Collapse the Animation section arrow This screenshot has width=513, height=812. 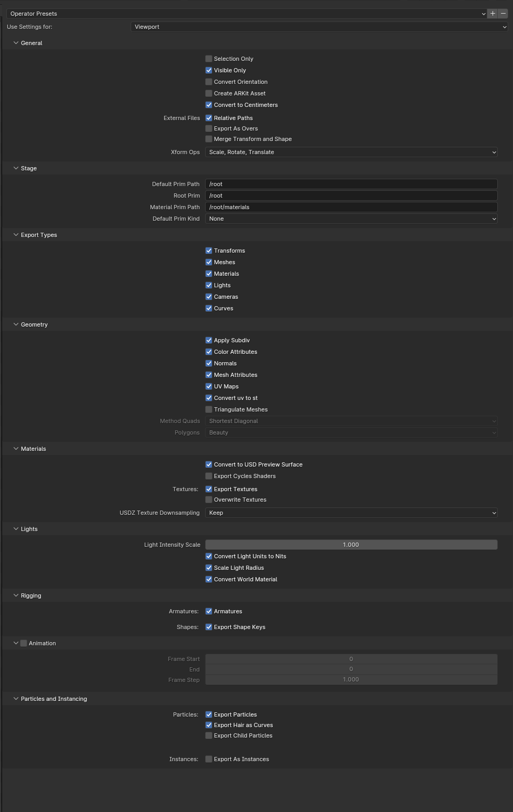(x=16, y=643)
